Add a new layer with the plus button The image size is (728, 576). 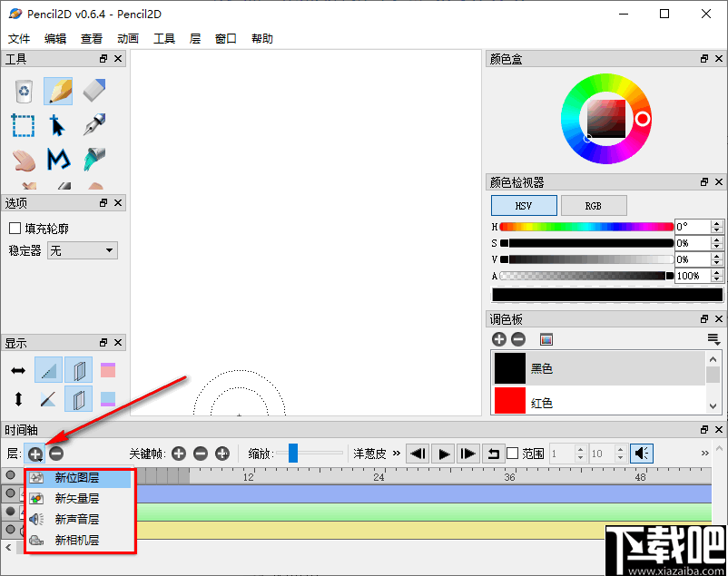[34, 454]
